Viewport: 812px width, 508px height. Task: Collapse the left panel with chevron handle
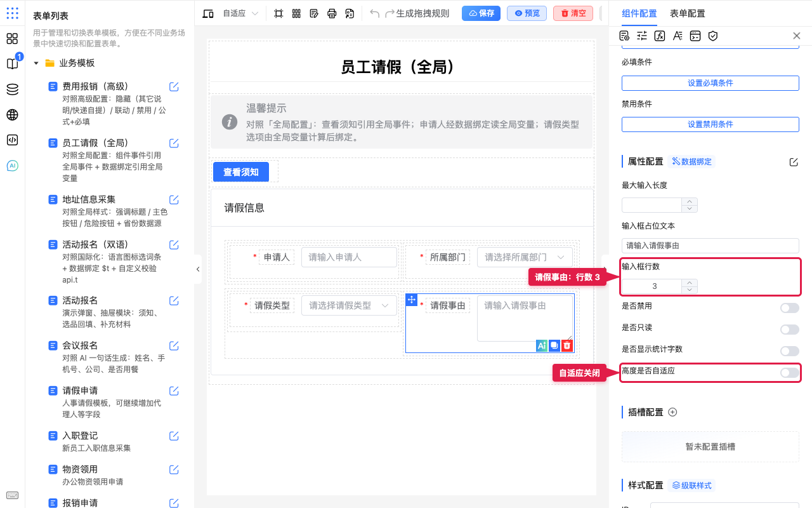(x=198, y=269)
